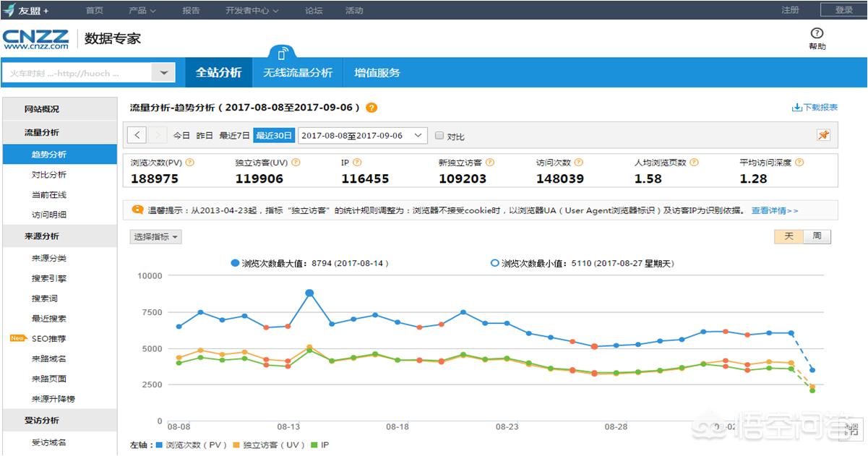Open 对比分析 in sidebar
The height and width of the screenshot is (456, 868).
[49, 174]
